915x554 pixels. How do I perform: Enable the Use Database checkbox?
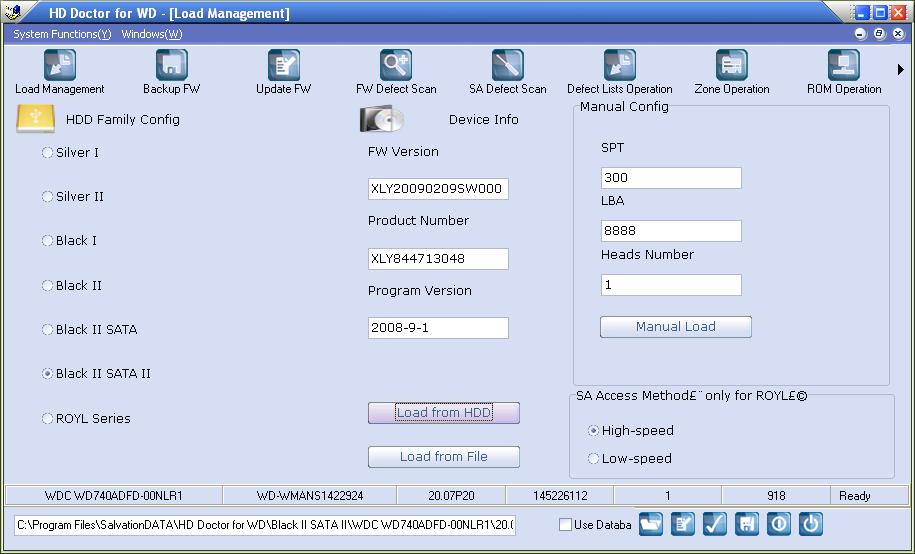coord(565,524)
